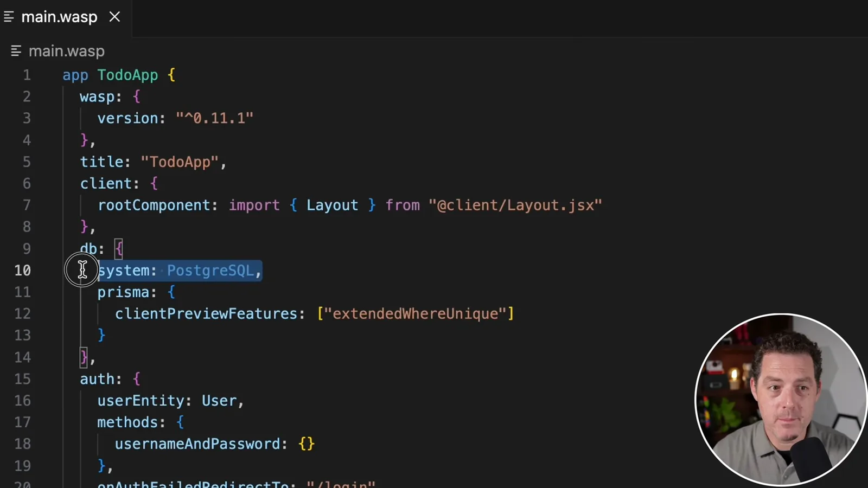Click the "@client/Layout.jsx" path string
Viewport: 868px width, 488px height.
click(x=515, y=205)
